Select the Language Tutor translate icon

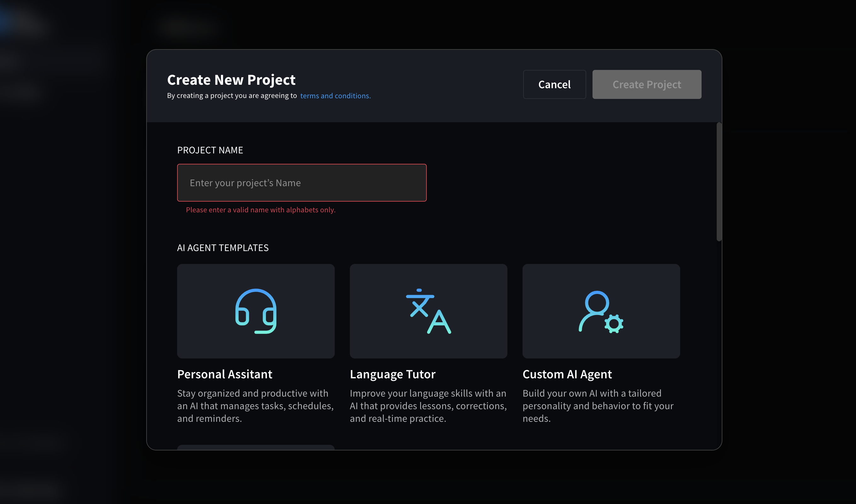[429, 311]
